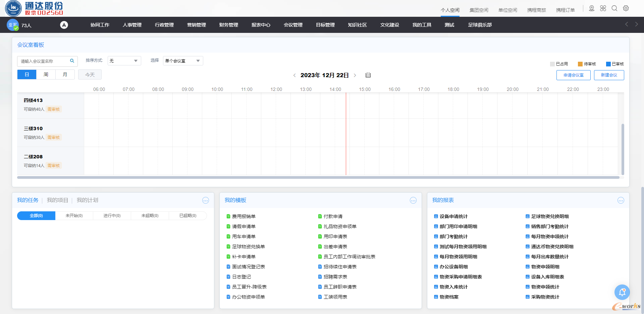
Task: Switch to 单位空间 tab
Action: (x=508, y=10)
